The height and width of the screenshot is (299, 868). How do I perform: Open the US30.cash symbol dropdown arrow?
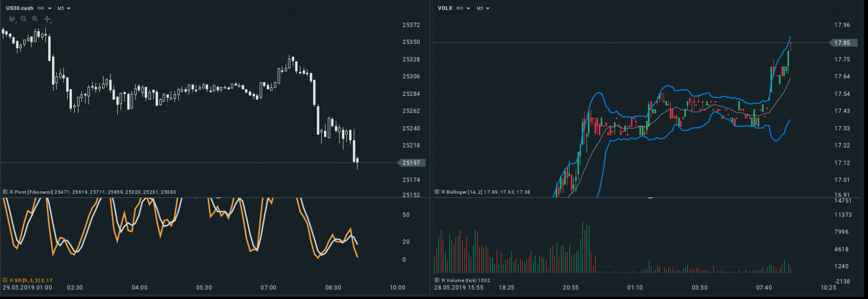(50, 8)
